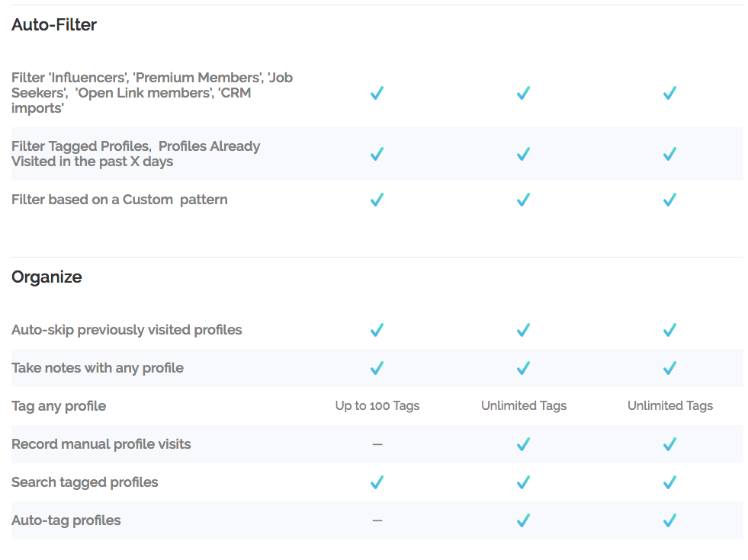The image size is (748, 560).
Task: Click the last-column checkmark for Auto-tag profiles
Action: [669, 520]
